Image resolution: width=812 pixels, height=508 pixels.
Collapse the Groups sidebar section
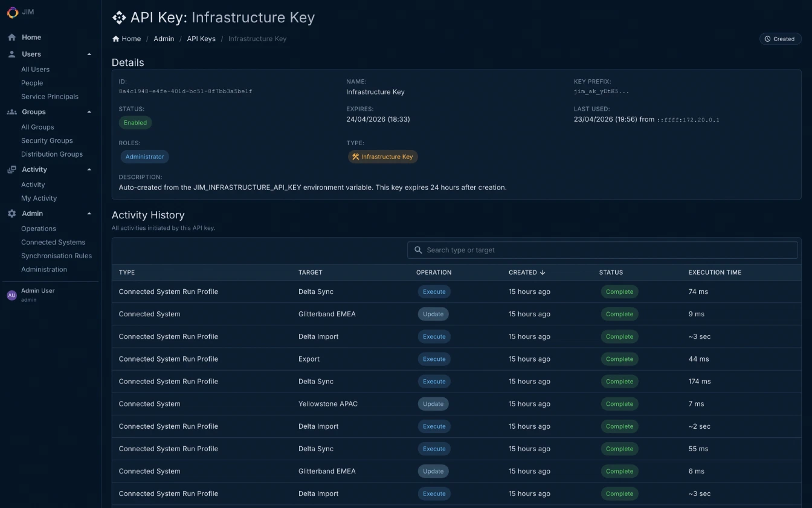[89, 111]
